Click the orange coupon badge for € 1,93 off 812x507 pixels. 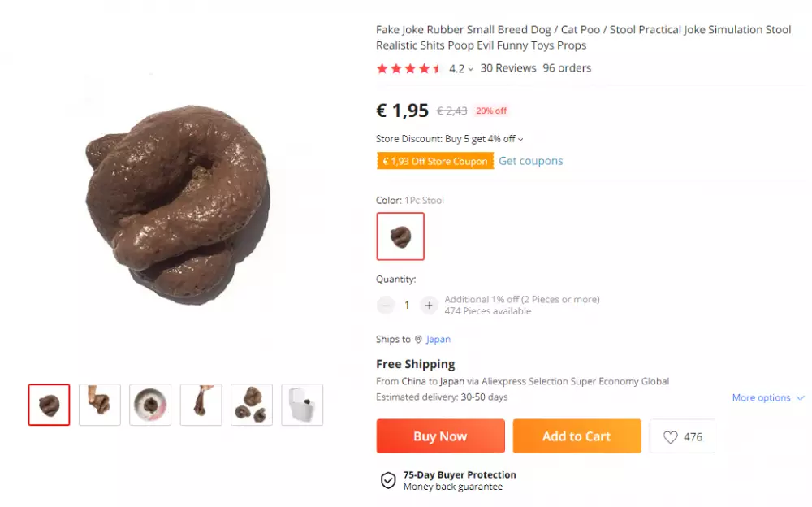[435, 161]
